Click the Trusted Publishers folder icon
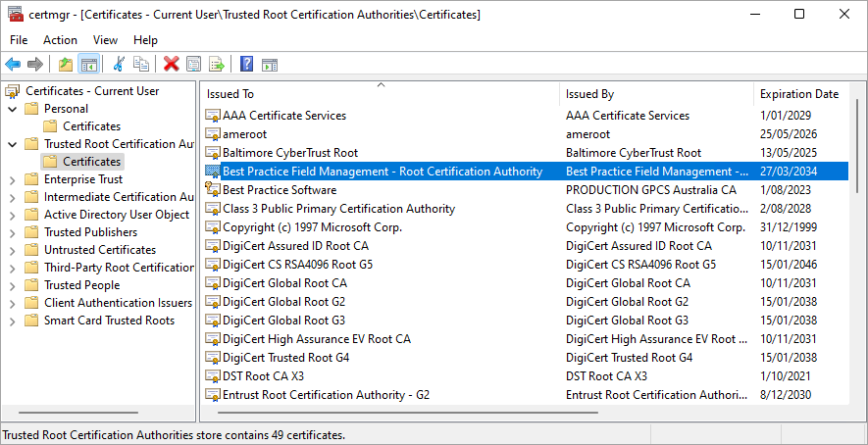The image size is (868, 445). click(x=32, y=232)
